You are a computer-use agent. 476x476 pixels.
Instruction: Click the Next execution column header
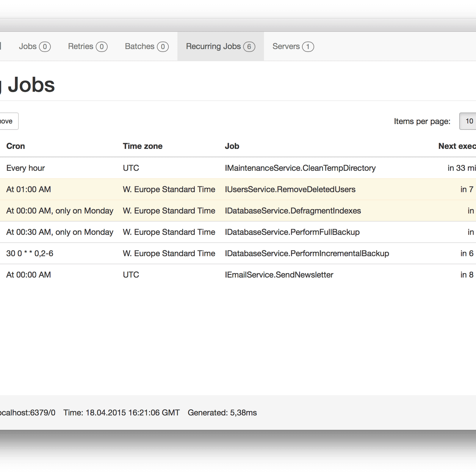coord(457,146)
